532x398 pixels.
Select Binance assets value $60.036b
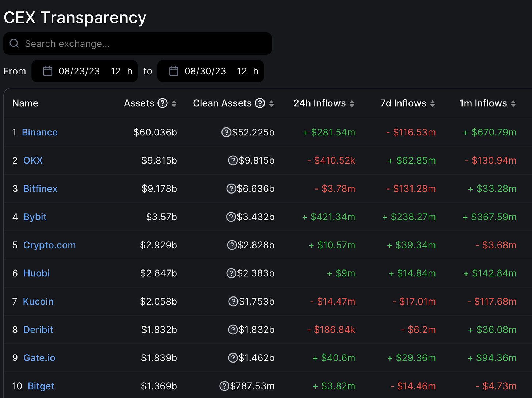pos(155,132)
